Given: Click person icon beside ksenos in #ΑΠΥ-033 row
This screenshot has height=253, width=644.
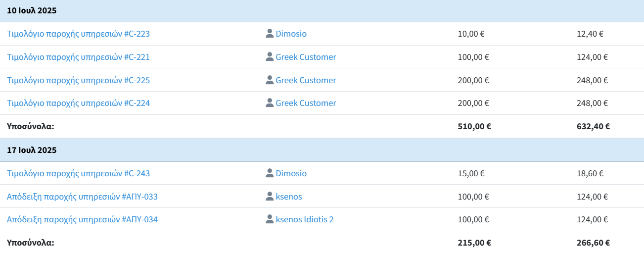Looking at the screenshot, I should (270, 197).
